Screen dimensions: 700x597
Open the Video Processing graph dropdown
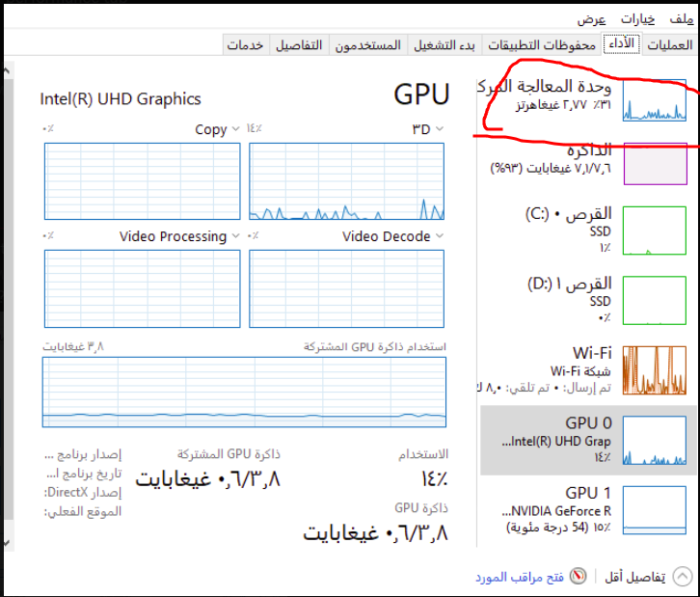[x=234, y=236]
